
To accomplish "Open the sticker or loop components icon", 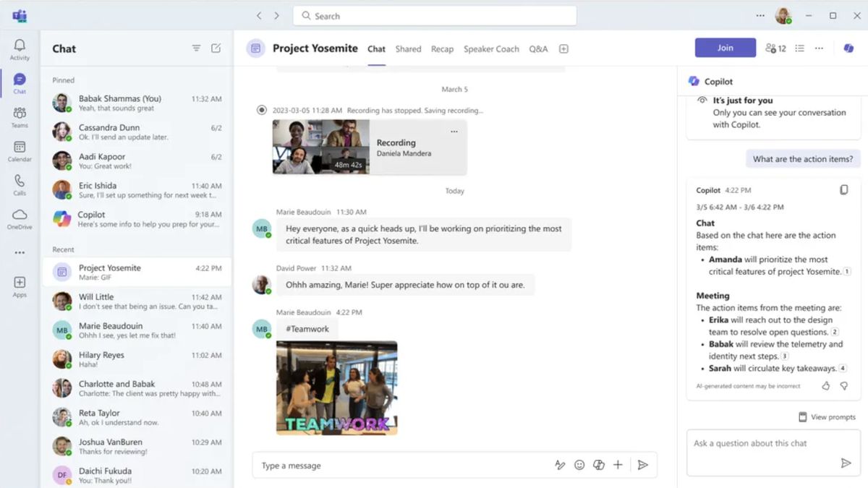I will (599, 466).
